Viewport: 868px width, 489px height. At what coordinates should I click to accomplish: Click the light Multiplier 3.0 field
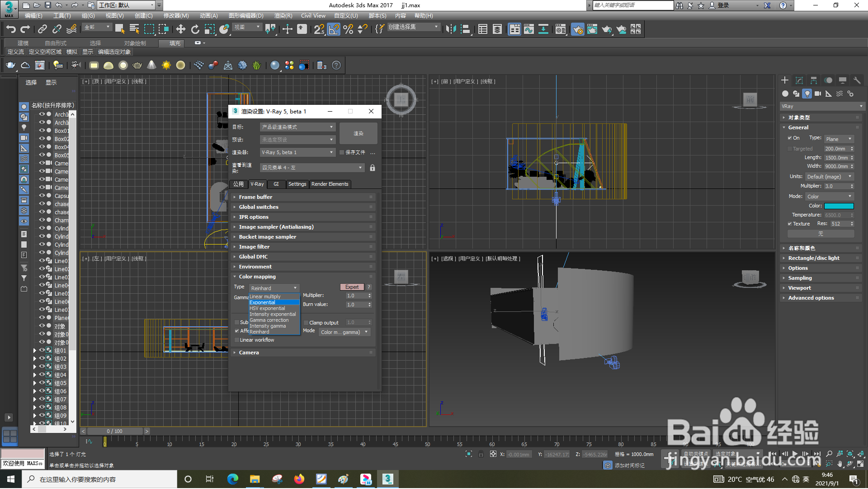[836, 186]
